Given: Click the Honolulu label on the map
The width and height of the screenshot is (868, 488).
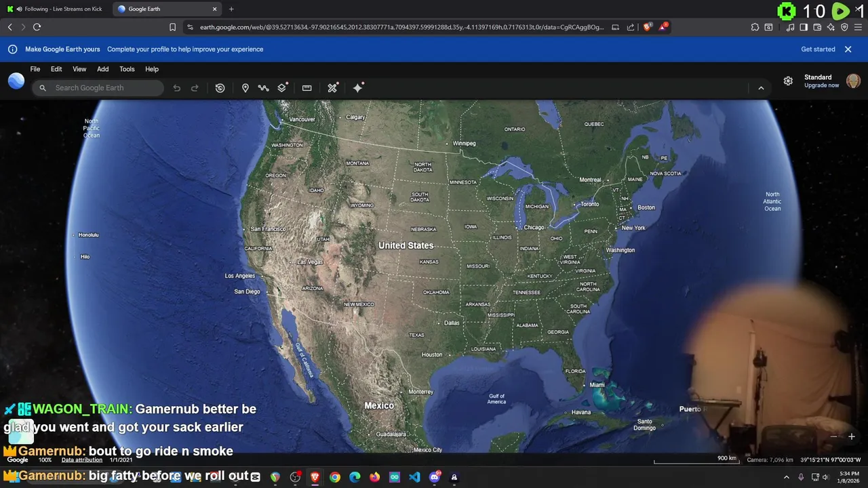Looking at the screenshot, I should 88,235.
